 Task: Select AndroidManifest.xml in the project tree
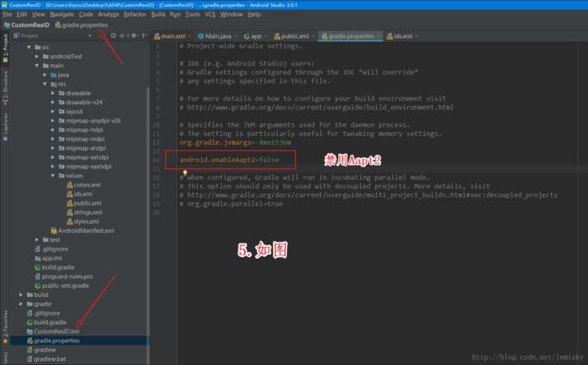pyautogui.click(x=82, y=231)
